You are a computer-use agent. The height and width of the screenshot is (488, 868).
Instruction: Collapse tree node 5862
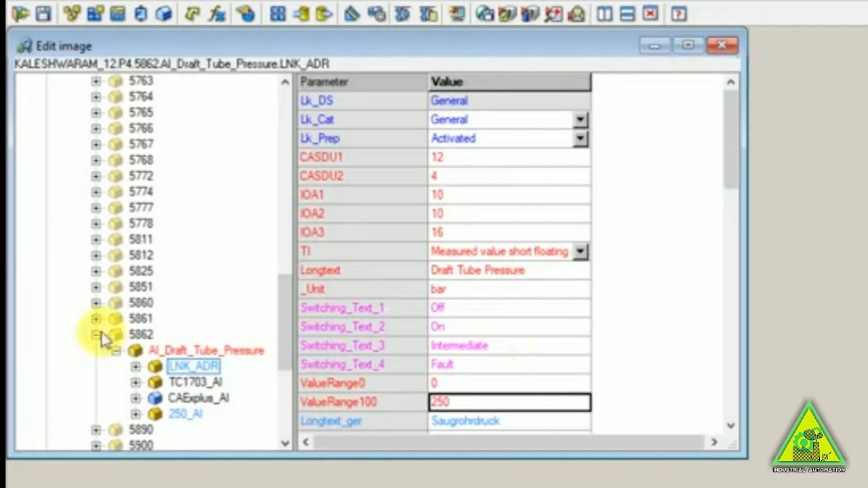tap(96, 334)
